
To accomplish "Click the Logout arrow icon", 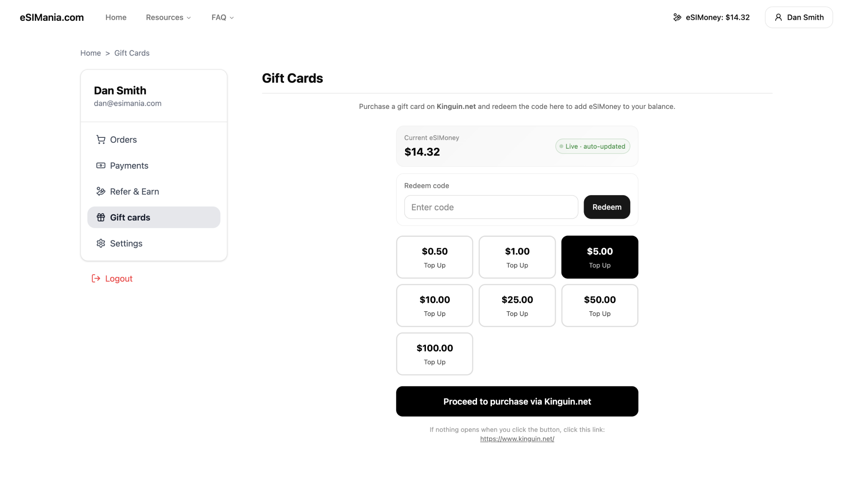I will click(96, 278).
